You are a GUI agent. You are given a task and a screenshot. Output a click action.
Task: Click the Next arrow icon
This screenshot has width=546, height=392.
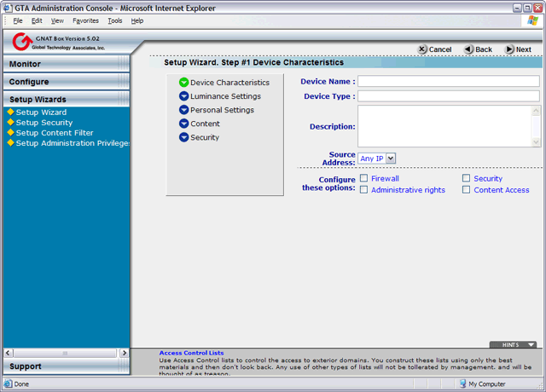pyautogui.click(x=509, y=49)
